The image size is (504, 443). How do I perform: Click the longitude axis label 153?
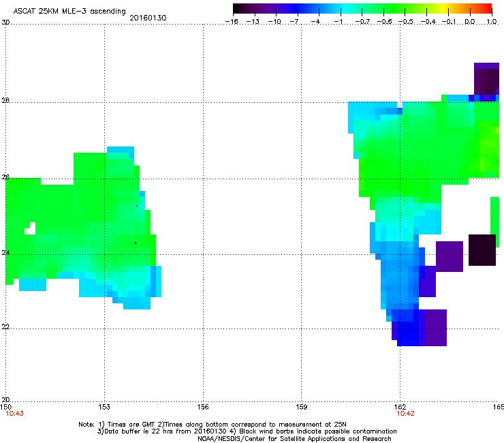point(104,408)
